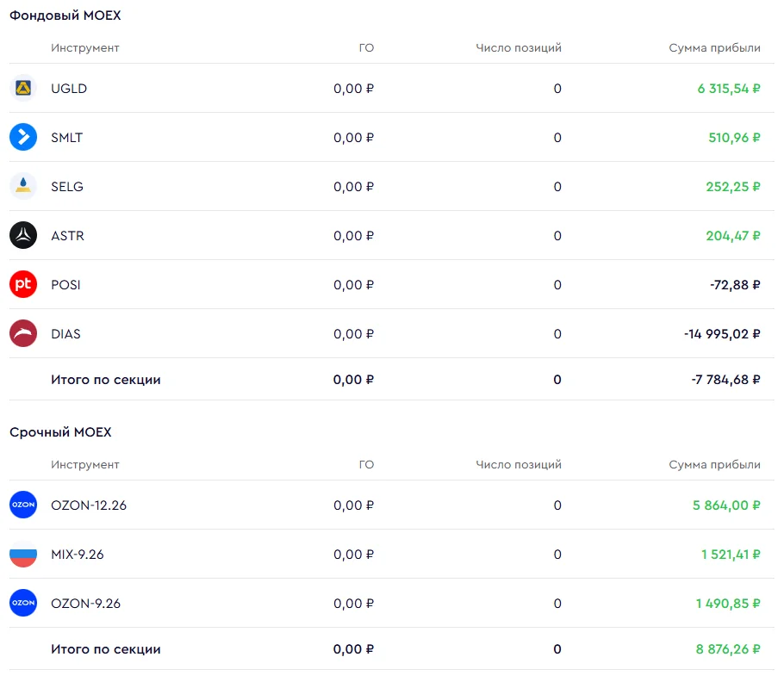Select the SMLT profit 510,96 ₽
Screen dimensions: 784x682
tap(735, 138)
